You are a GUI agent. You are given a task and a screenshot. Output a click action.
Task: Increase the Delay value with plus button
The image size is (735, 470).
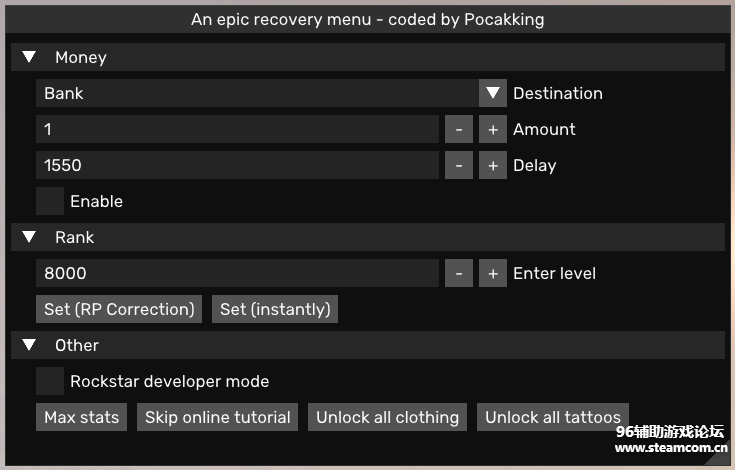pyautogui.click(x=492, y=165)
